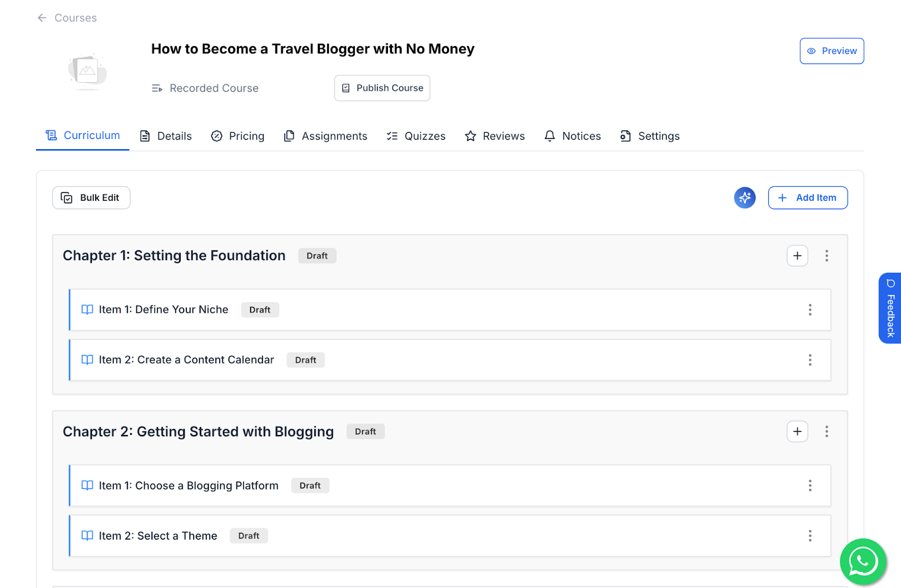The width and height of the screenshot is (901, 588).
Task: Click the Preview button
Action: click(x=832, y=51)
